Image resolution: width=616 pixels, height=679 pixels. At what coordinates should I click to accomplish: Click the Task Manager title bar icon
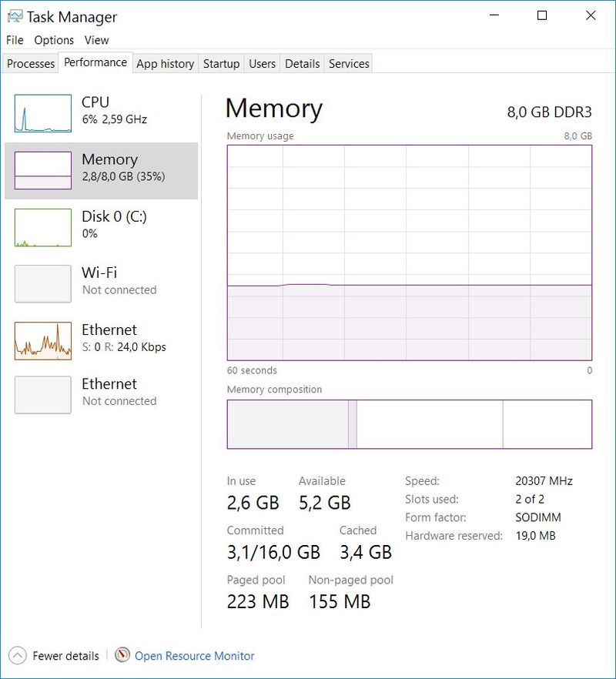(15, 16)
